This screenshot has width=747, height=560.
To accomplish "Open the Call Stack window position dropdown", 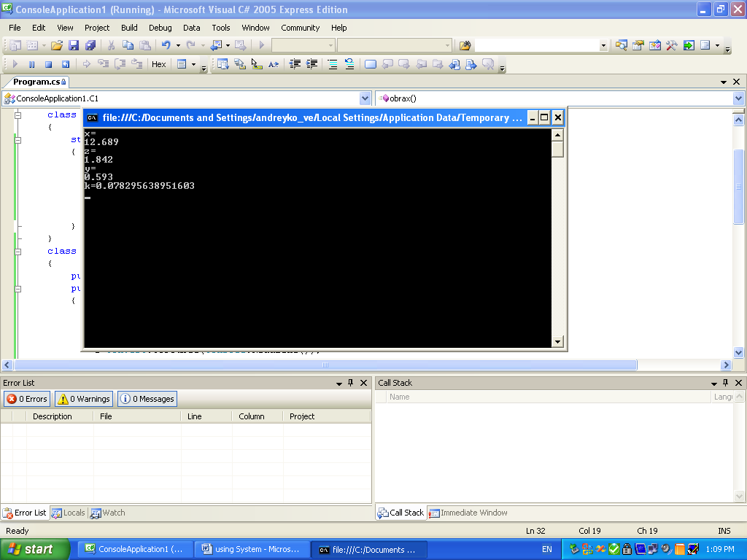I will 714,384.
